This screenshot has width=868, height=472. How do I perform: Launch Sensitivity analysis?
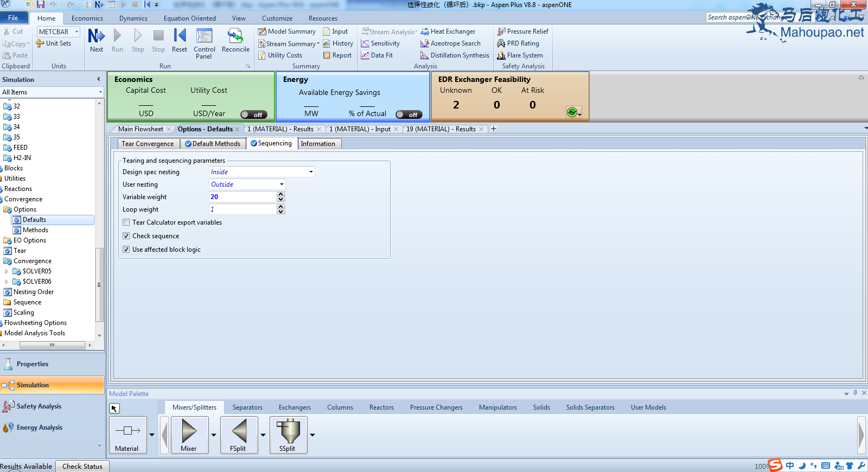pyautogui.click(x=380, y=43)
